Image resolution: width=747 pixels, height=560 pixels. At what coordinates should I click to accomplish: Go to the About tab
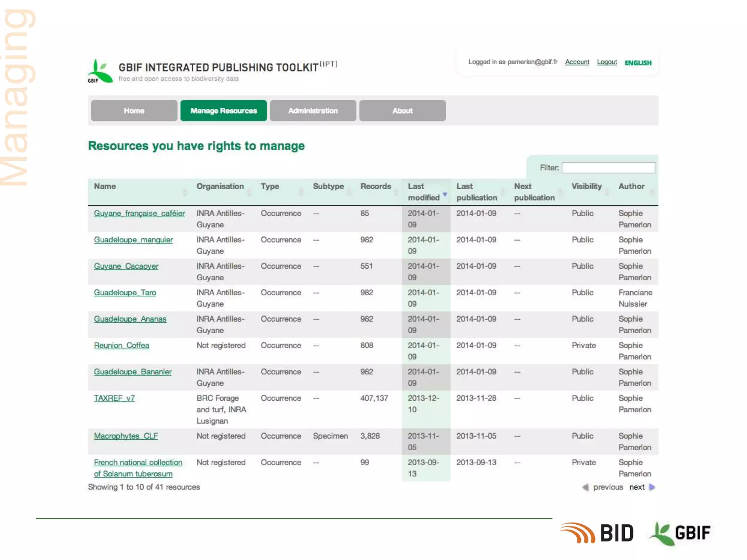click(402, 110)
